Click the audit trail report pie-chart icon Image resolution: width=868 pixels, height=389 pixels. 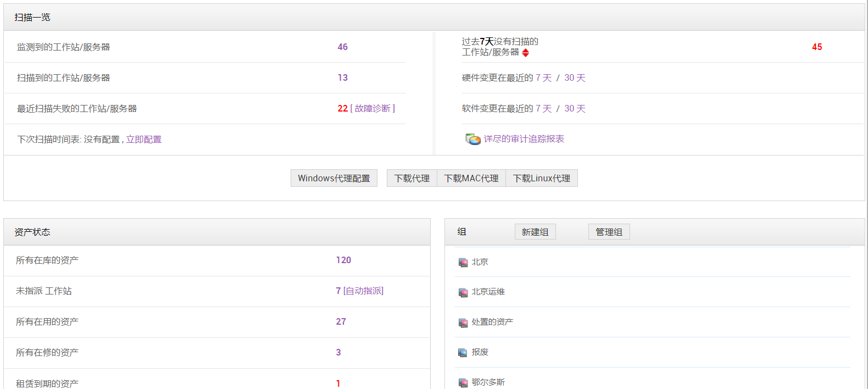(472, 139)
